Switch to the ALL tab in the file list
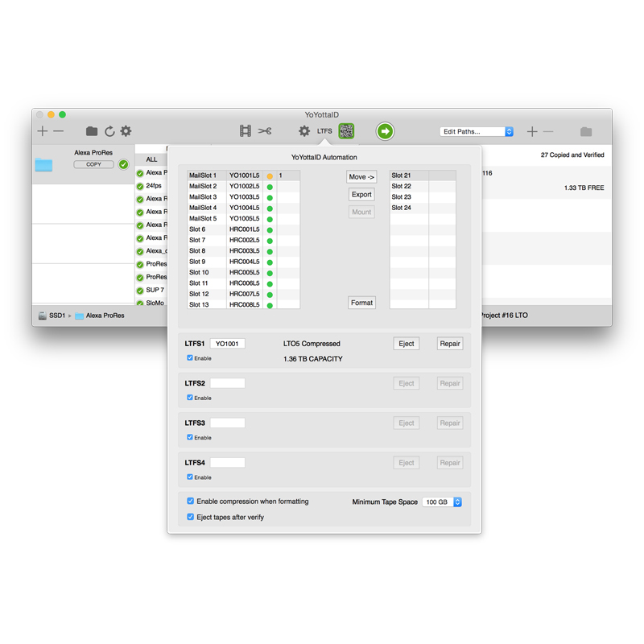 coord(151,159)
